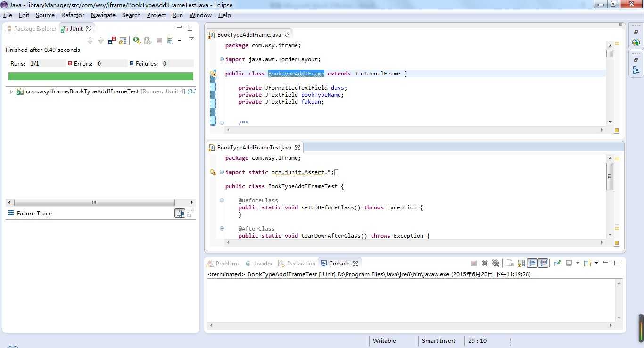644x348 pixels.
Task: Click warning marker beside BookTypeAddIFrame class
Action: click(x=213, y=74)
